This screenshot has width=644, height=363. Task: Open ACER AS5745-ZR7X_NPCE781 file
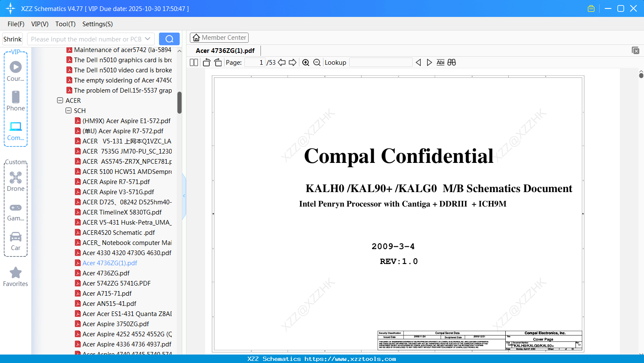[x=123, y=162]
